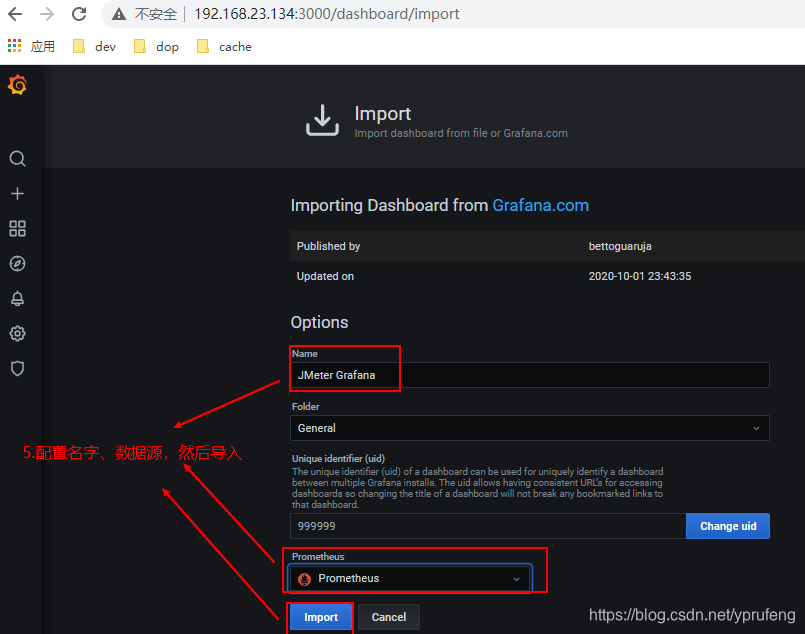Open the browser apps grid icon
Screen dimensions: 805x634
(14, 46)
